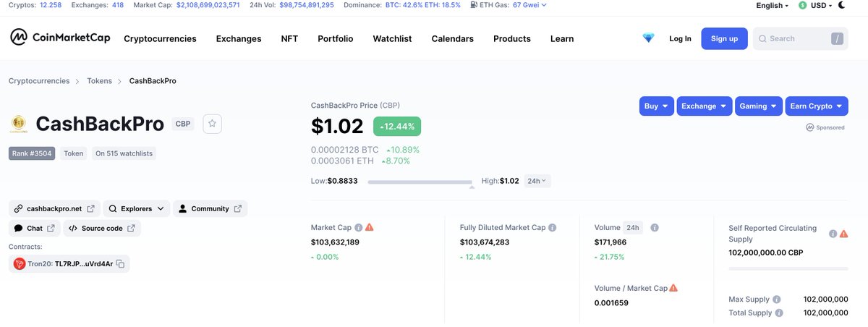Open the Watchlist page
Screen dimensions: 868x327
(392, 38)
